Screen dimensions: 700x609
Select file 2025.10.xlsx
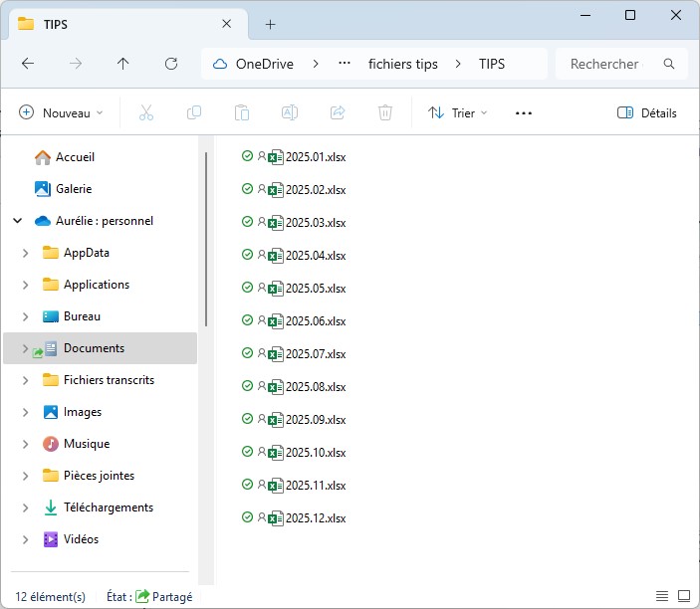tap(316, 453)
